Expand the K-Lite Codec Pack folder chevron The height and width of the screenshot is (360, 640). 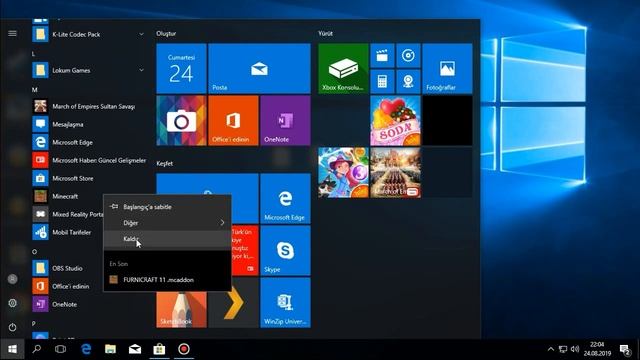coord(141,34)
